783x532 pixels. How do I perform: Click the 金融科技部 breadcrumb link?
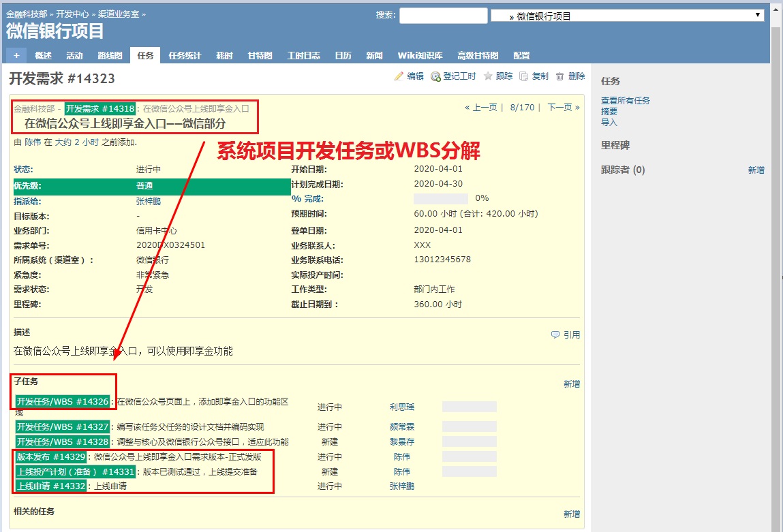(27, 14)
